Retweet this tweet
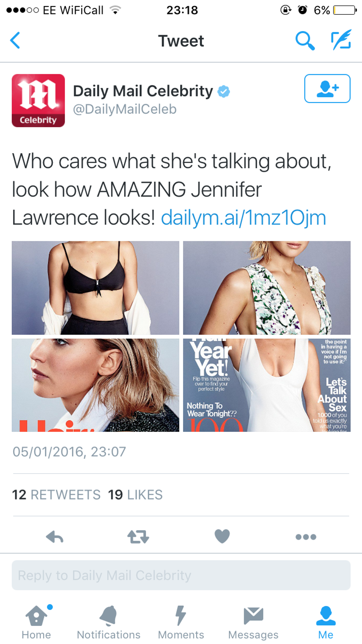Image resolution: width=362 pixels, height=644 pixels. [x=138, y=536]
